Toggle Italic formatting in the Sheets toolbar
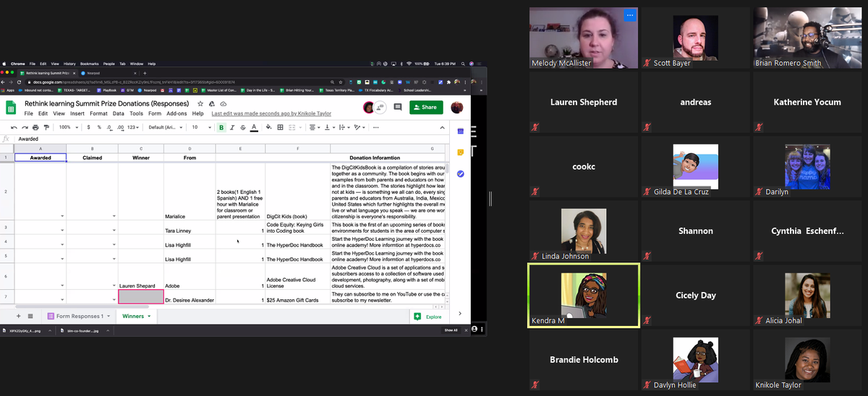868x396 pixels. click(x=232, y=127)
